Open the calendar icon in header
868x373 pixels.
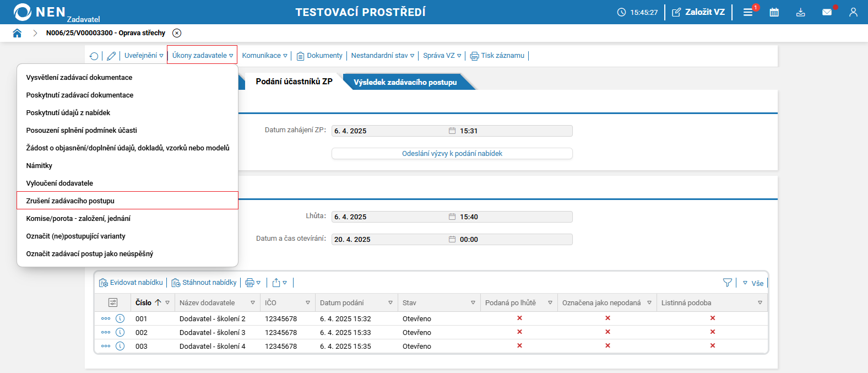[774, 12]
